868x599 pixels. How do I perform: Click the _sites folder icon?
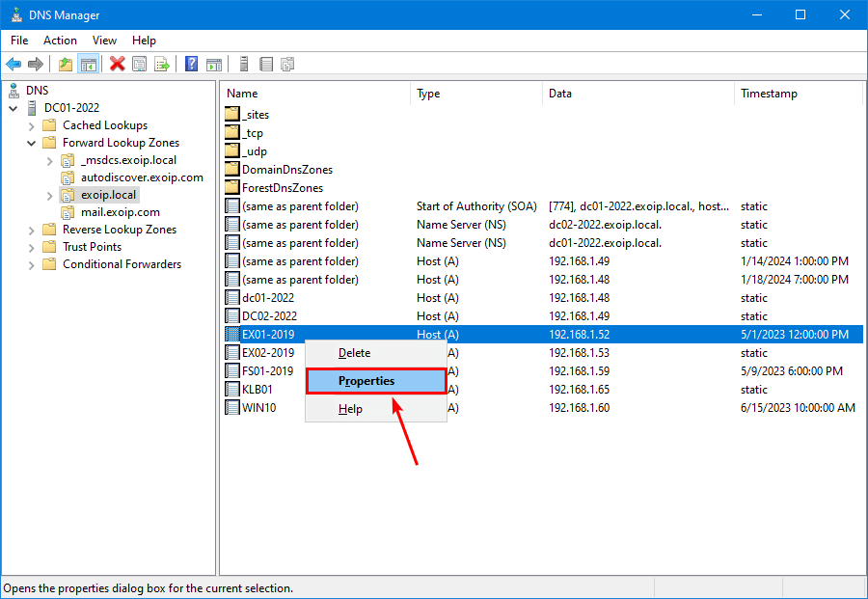(232, 115)
